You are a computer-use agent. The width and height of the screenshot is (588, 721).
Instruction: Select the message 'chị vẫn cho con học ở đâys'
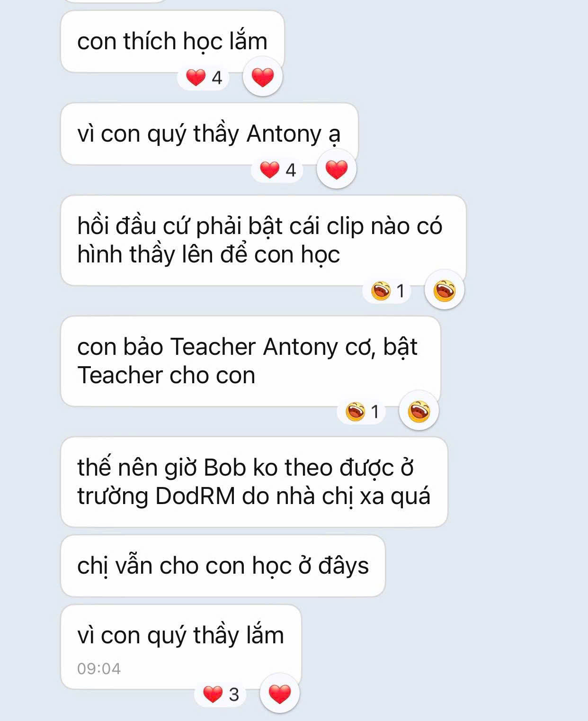(x=223, y=566)
